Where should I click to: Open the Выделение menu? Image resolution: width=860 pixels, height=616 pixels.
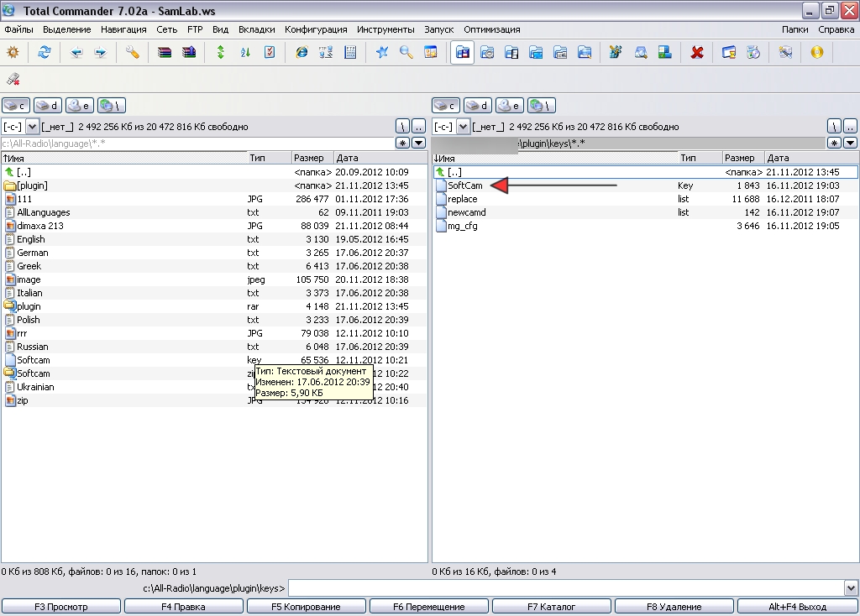click(67, 29)
